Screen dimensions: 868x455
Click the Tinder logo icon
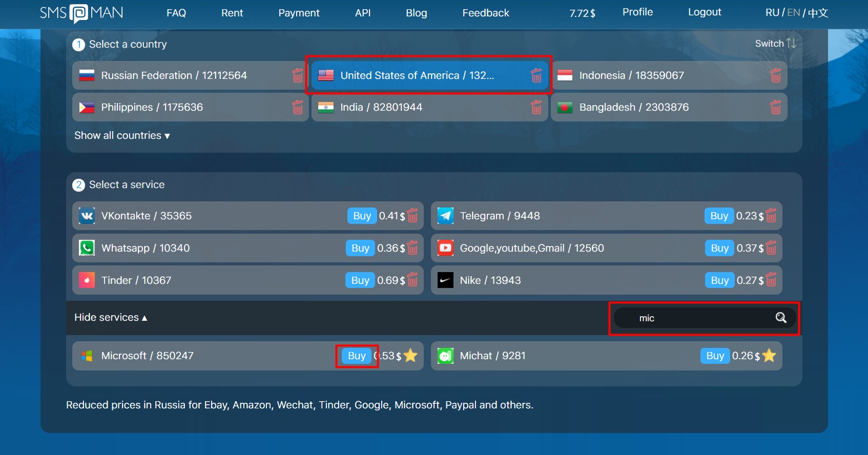click(87, 280)
